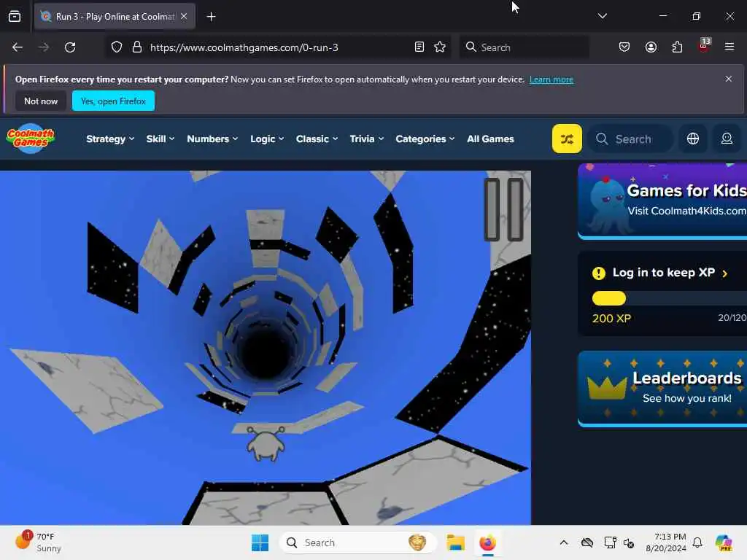Click Firefox icon in taskbar

click(x=487, y=542)
